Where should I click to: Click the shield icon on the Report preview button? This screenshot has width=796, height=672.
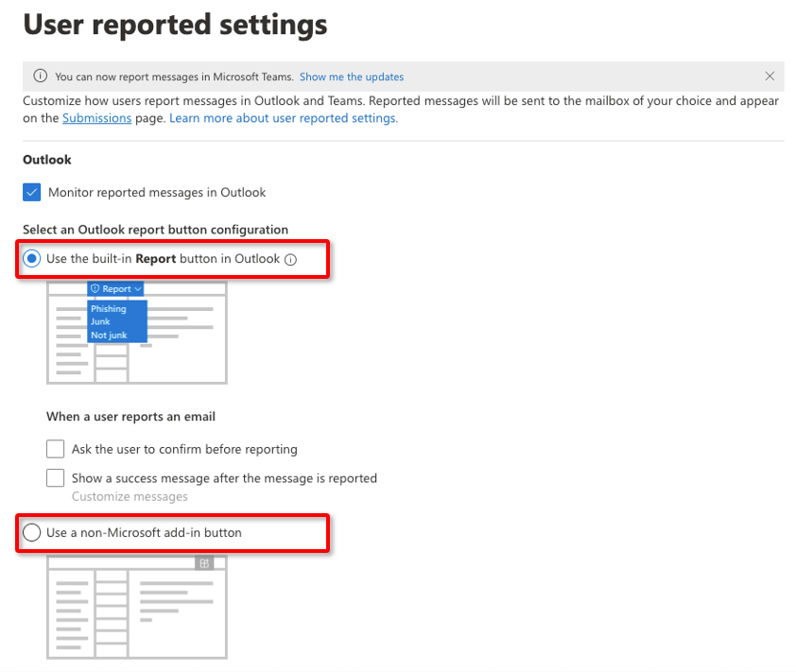click(x=95, y=289)
